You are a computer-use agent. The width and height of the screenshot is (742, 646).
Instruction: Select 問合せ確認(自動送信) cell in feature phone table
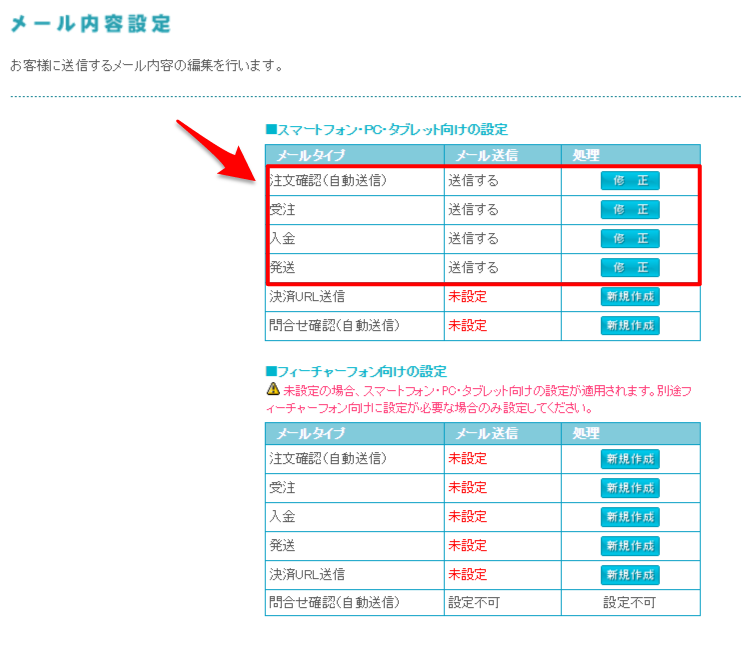[x=355, y=602]
